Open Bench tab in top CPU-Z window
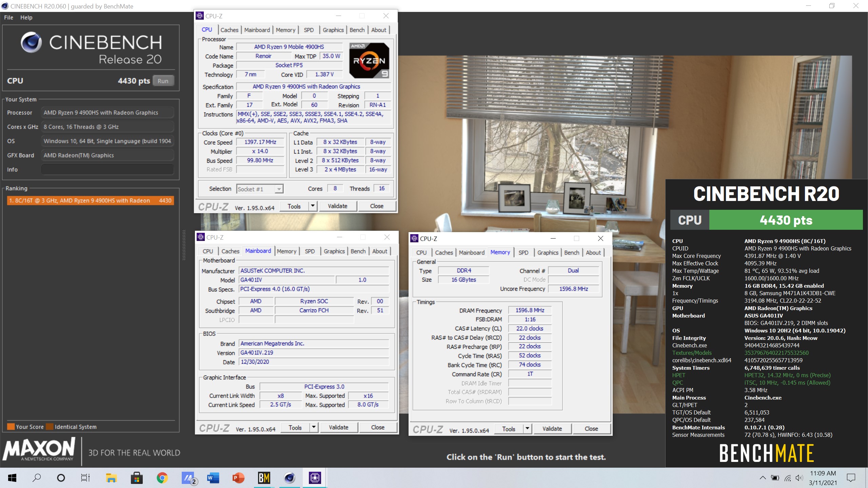Screen dimensions: 868x488 pyautogui.click(x=357, y=30)
